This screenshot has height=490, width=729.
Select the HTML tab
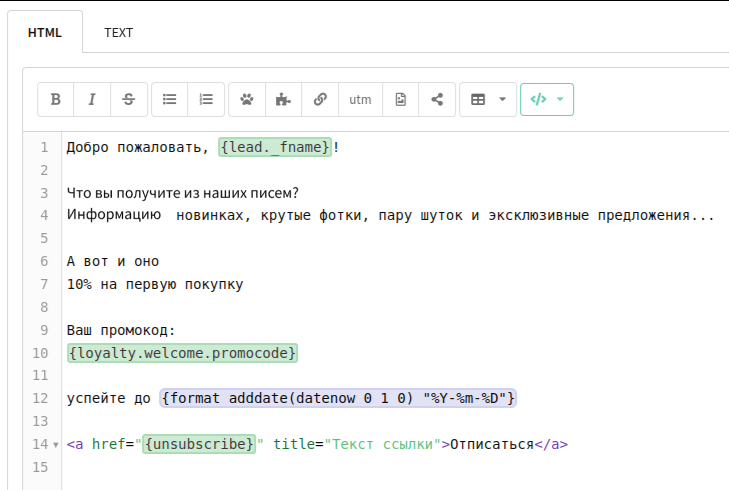(x=45, y=33)
